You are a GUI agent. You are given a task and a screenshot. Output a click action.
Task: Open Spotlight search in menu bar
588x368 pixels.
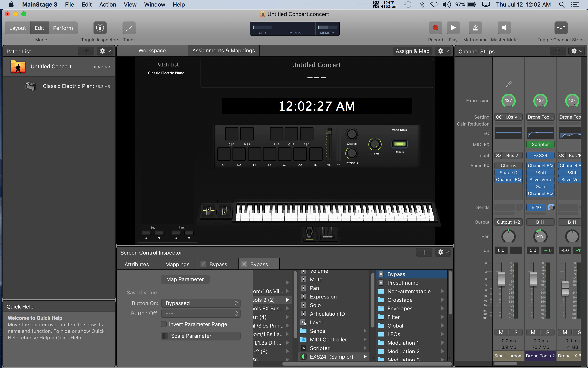(x=561, y=4)
